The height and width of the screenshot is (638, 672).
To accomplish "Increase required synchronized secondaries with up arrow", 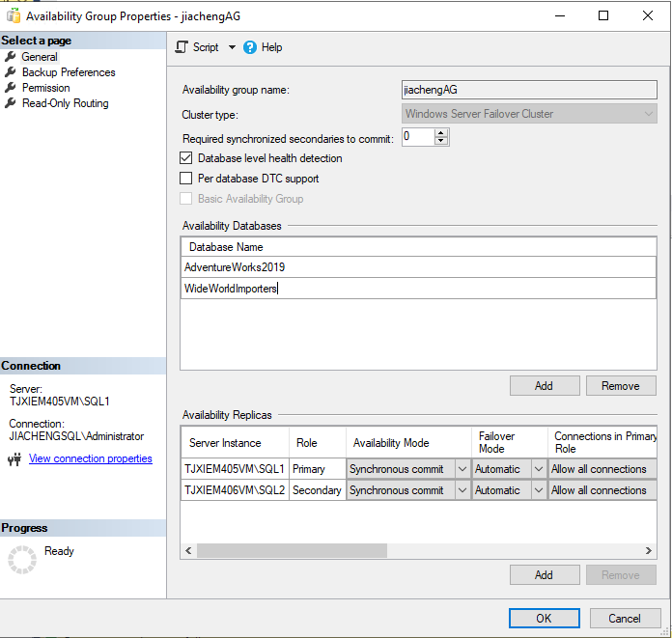I will 441,133.
